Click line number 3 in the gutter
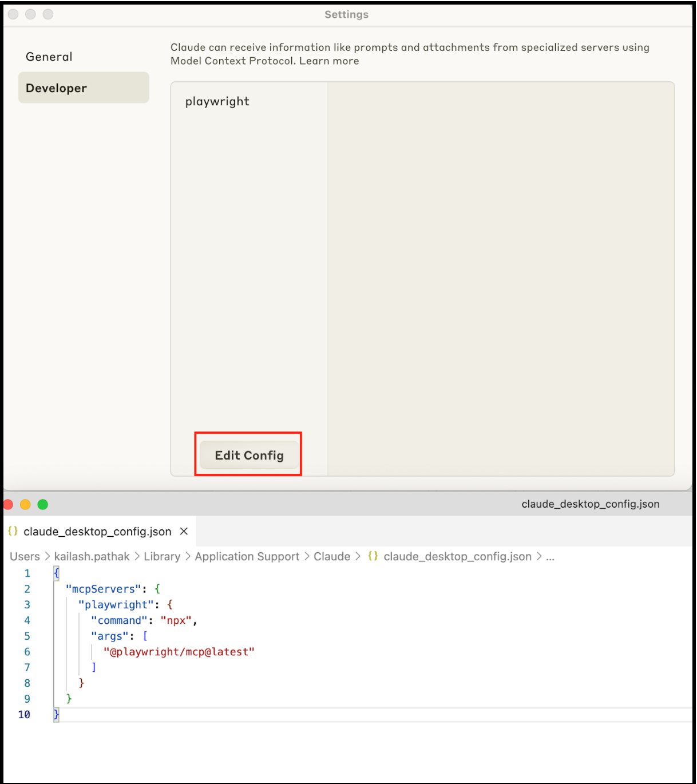Viewport: 697px width, 784px height. point(27,605)
